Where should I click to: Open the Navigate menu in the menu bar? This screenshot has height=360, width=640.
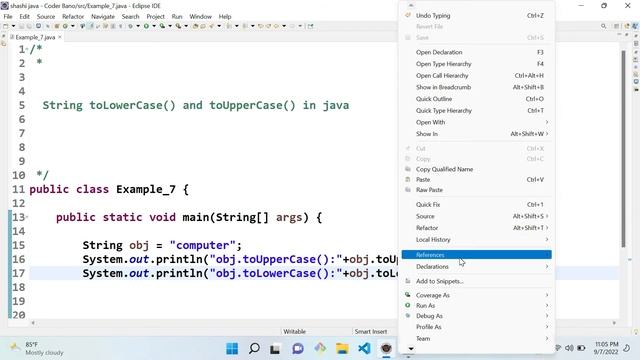(103, 16)
